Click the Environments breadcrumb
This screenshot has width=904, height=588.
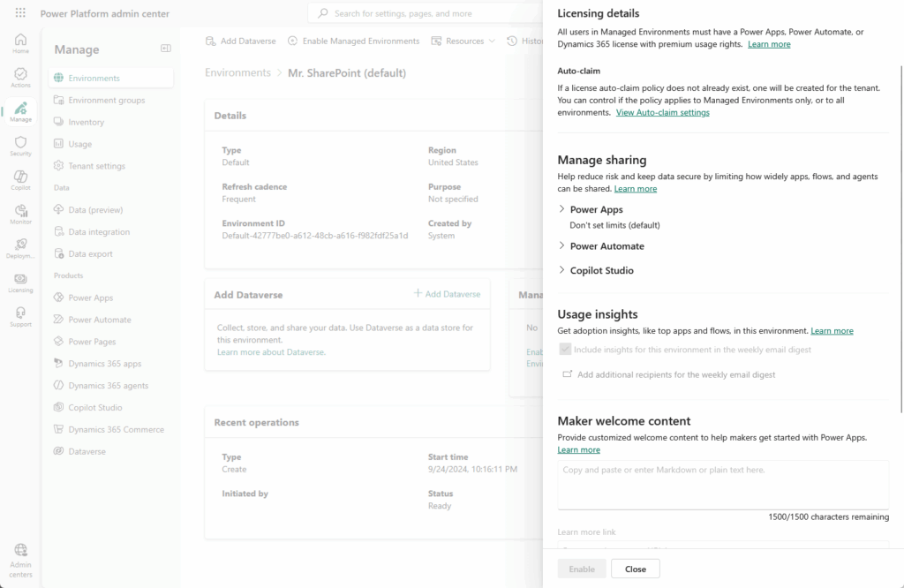point(237,72)
